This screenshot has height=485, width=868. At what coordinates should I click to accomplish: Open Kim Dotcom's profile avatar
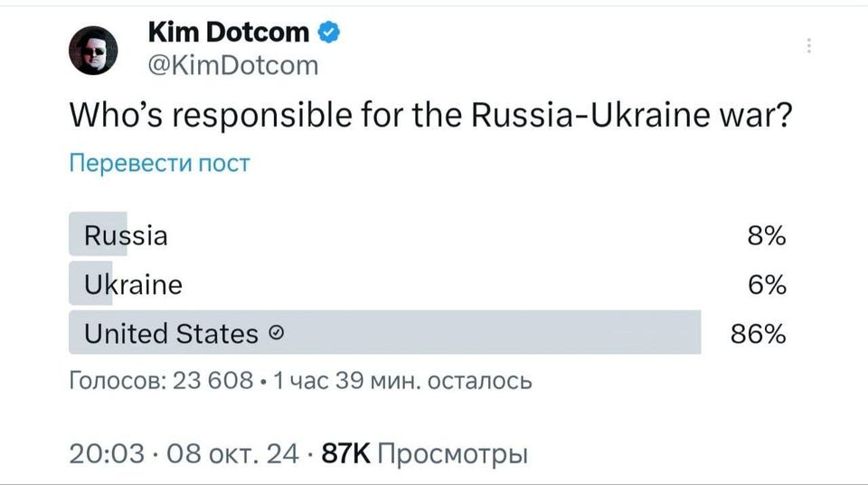(x=94, y=51)
